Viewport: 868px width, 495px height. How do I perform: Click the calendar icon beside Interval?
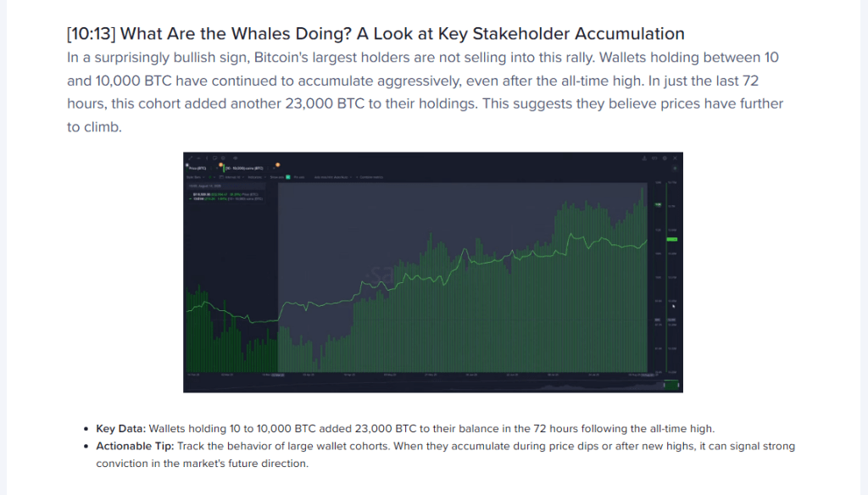click(222, 176)
